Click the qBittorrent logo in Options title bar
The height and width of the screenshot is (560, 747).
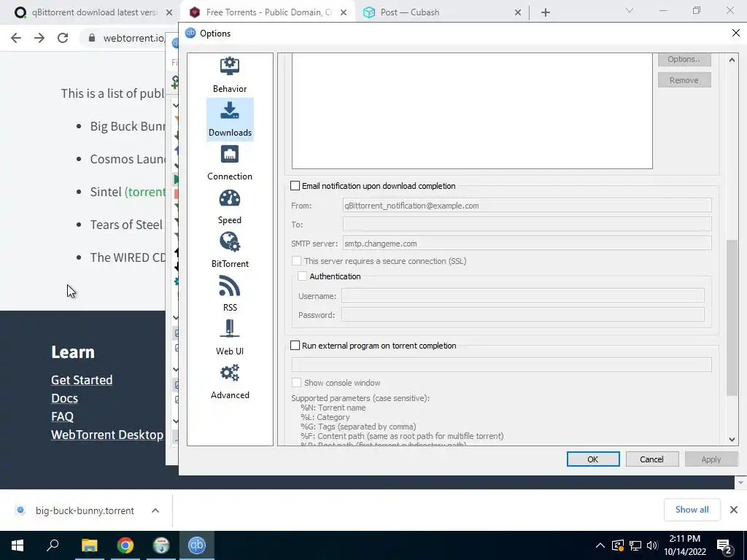point(190,34)
